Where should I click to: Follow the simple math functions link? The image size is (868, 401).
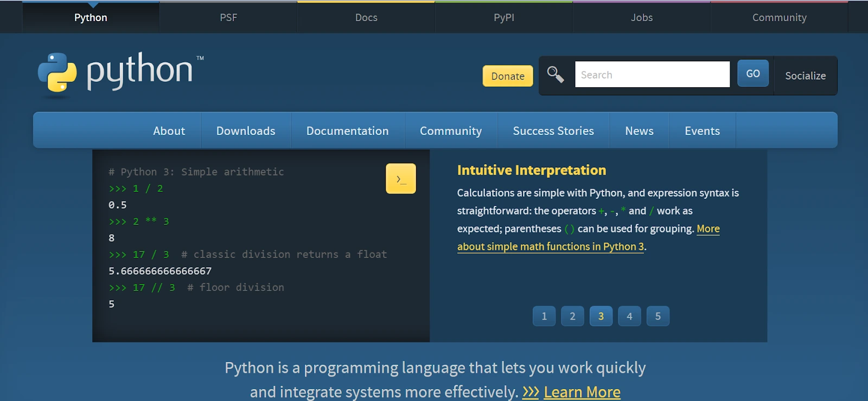pyautogui.click(x=551, y=247)
